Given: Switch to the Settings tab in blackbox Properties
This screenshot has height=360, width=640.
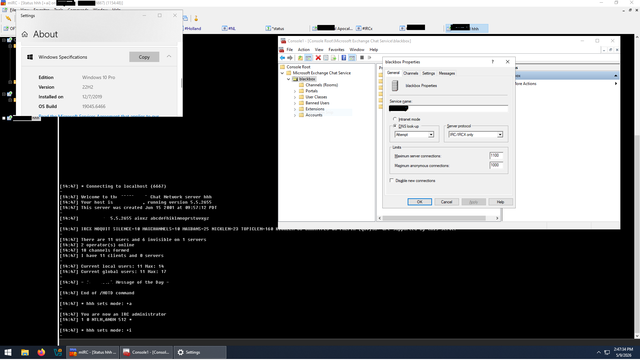Looking at the screenshot, I should [428, 73].
